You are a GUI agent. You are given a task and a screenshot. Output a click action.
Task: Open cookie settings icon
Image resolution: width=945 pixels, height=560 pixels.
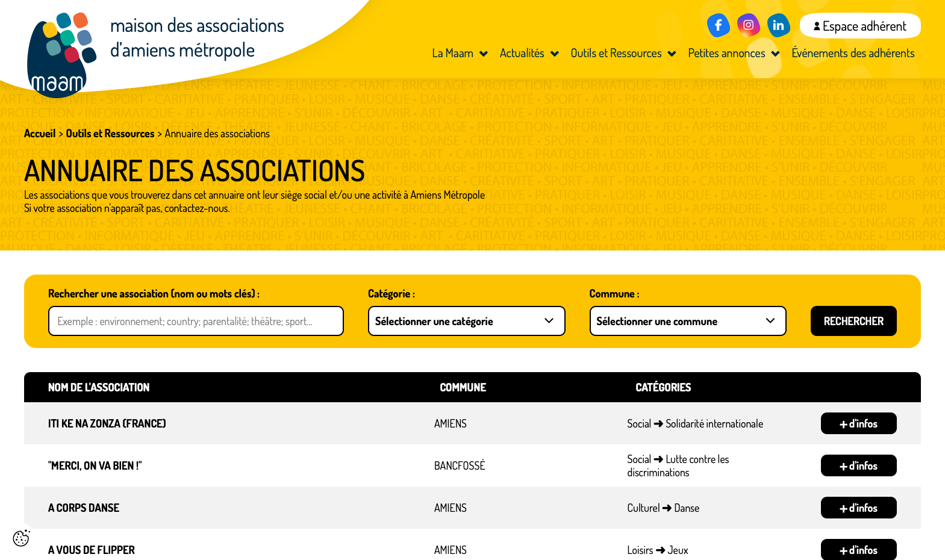[21, 538]
